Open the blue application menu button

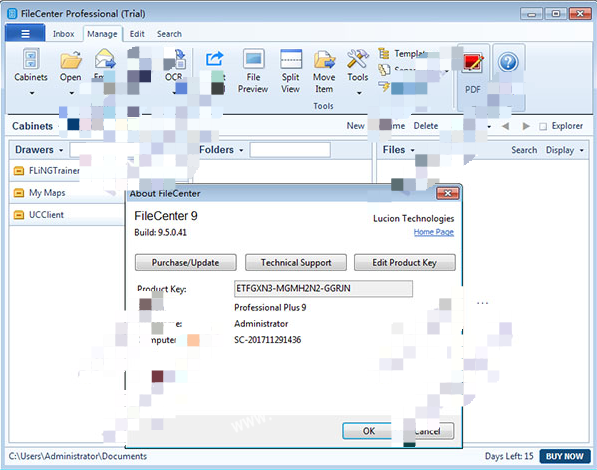tap(25, 34)
